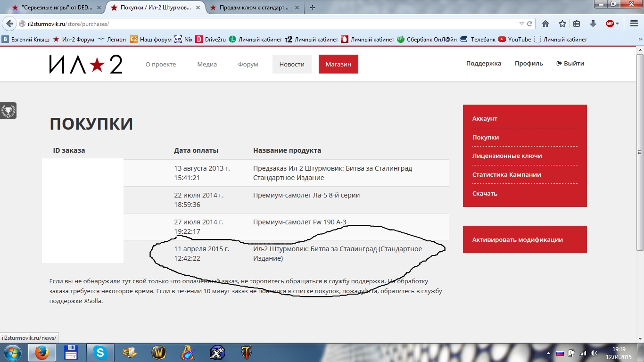Screen dimensions: 644x362
Task: Click Firefox icon in the taskbar
Action: tap(42, 353)
